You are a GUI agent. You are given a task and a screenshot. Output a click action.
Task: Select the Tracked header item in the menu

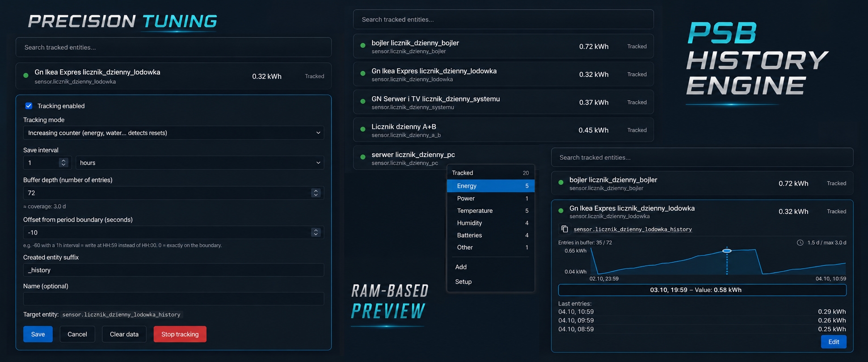[x=491, y=173]
